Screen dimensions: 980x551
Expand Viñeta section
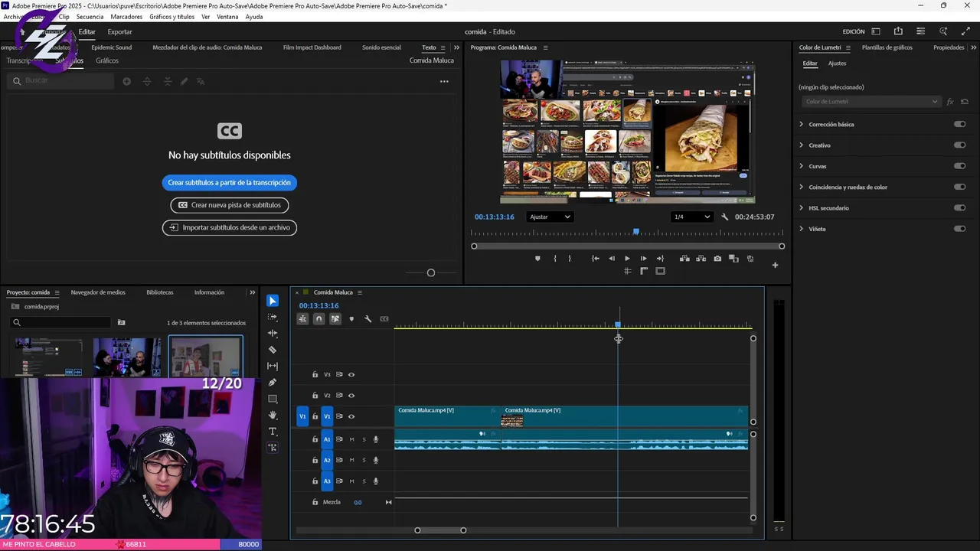coord(802,229)
